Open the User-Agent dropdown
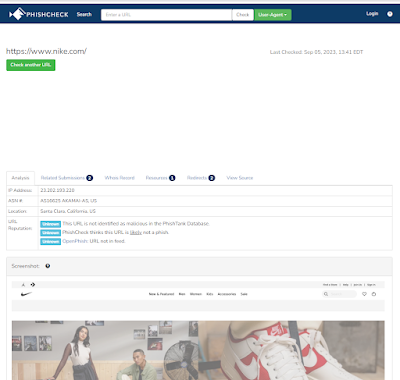400x380 pixels. coord(273,15)
